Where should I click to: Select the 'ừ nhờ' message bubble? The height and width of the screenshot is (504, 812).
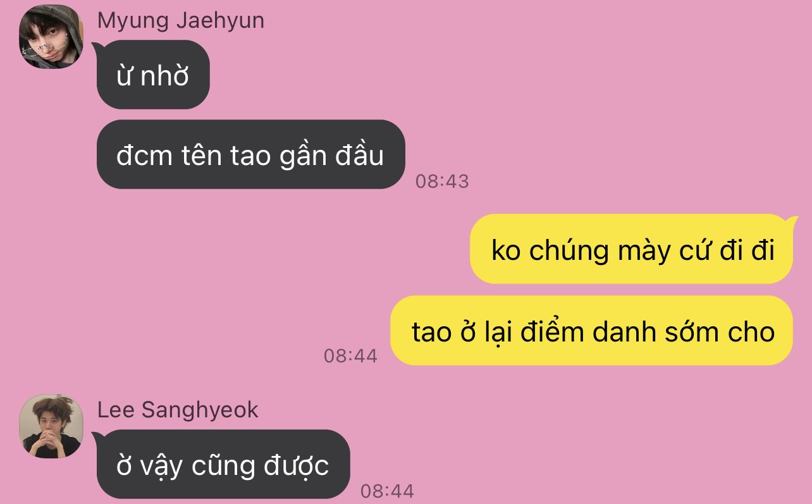point(152,75)
